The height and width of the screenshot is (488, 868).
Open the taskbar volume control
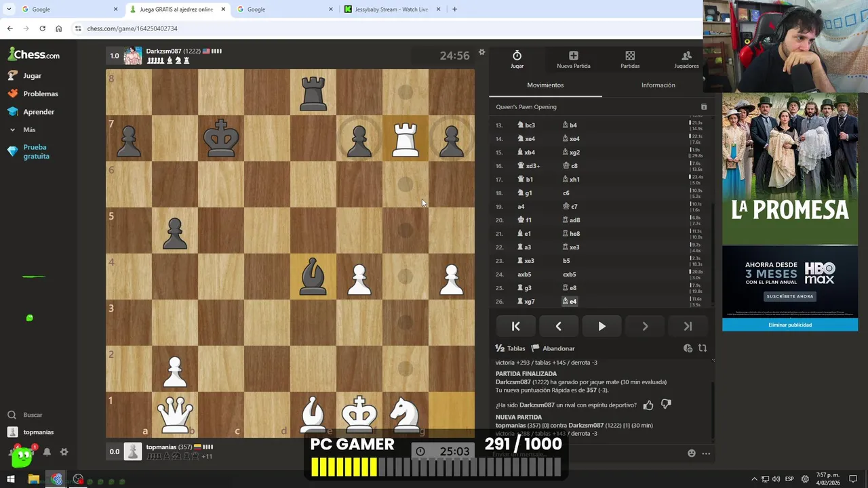(776, 479)
